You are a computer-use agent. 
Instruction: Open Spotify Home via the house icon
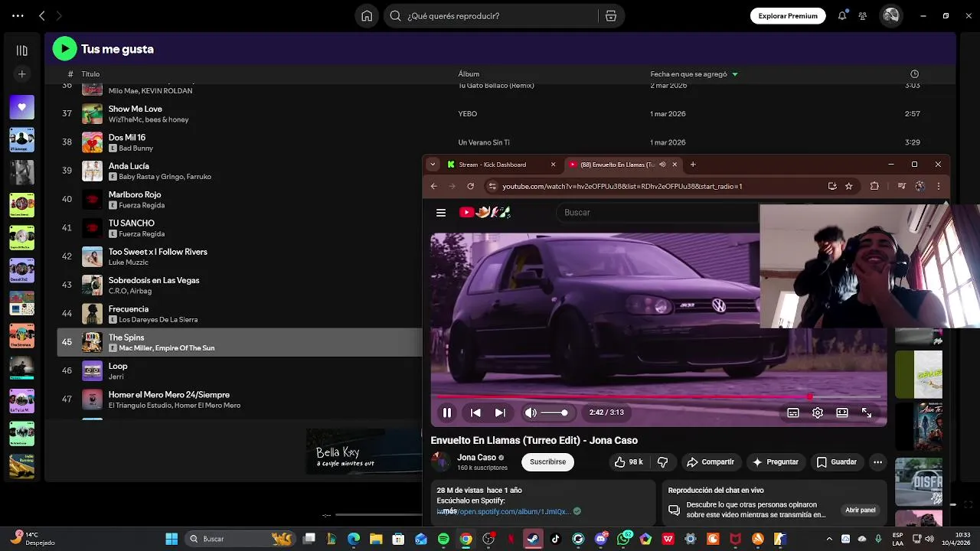click(x=367, y=16)
